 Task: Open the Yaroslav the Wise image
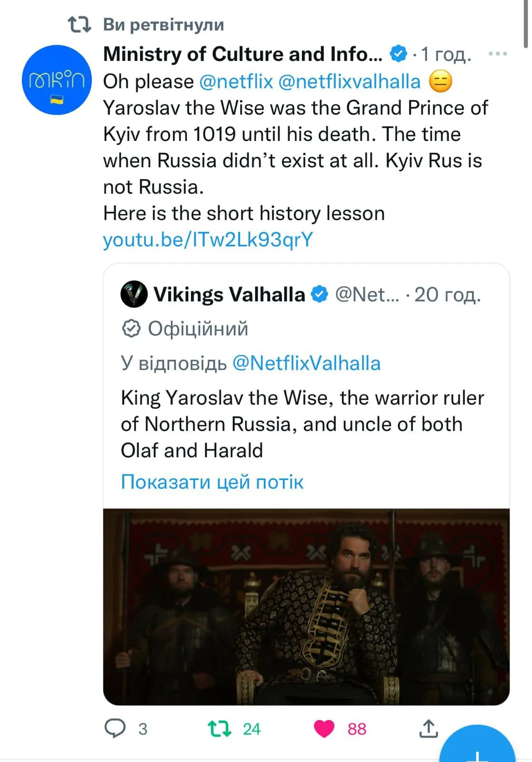tap(306, 607)
